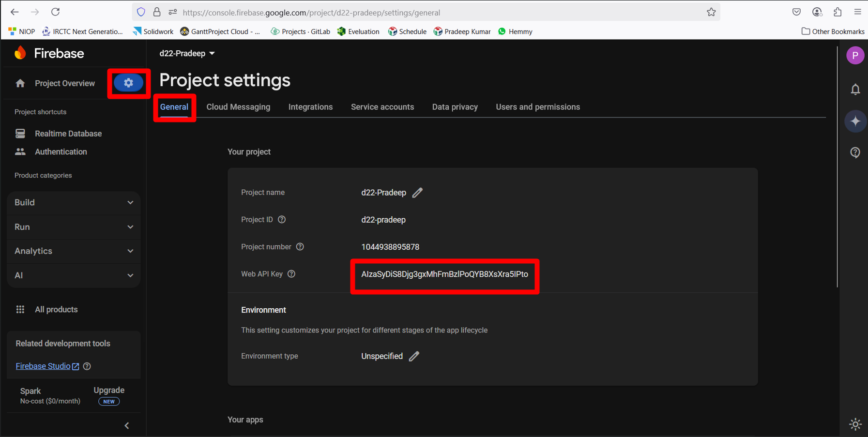Screen dimensions: 868x437
Task: Click the Firebase flame logo
Action: [20, 53]
